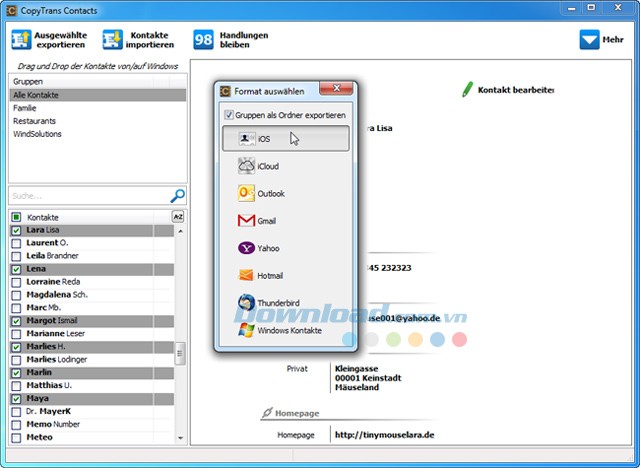Select the Hotmail export icon
This screenshot has height=468, width=640.
coord(246,275)
